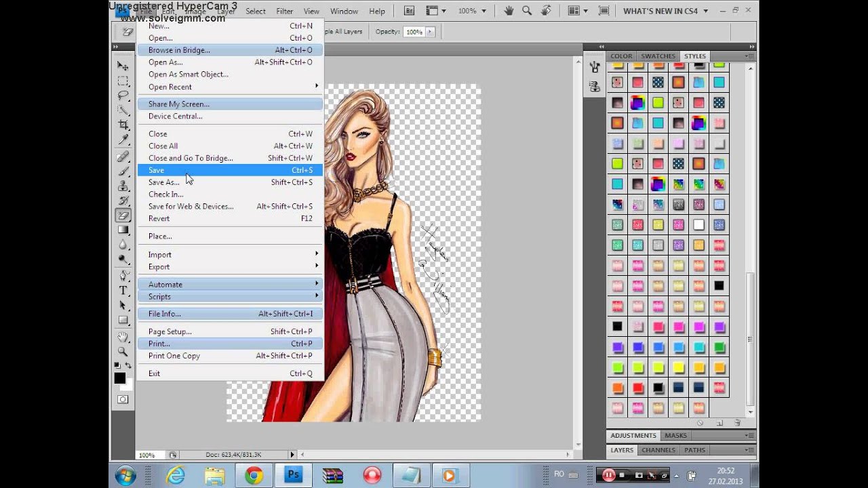Open the Opacity slider arrow
Viewport: 868px width, 488px height.
click(x=429, y=32)
